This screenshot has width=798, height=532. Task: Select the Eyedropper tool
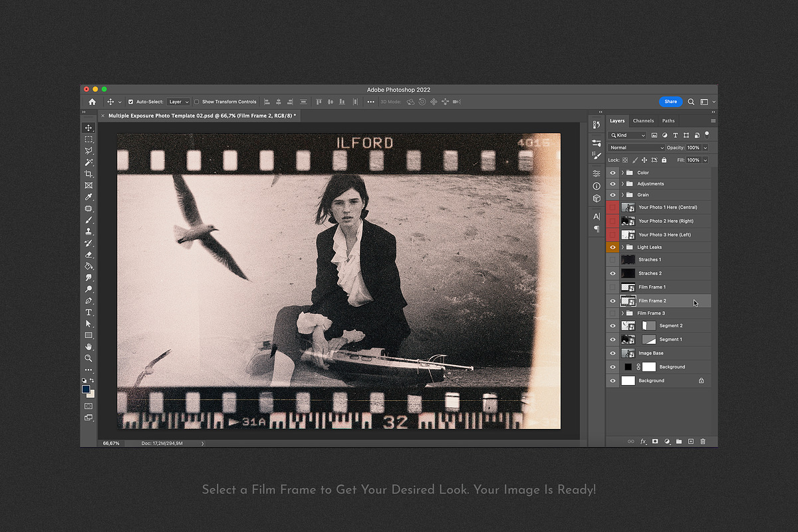[x=88, y=197]
